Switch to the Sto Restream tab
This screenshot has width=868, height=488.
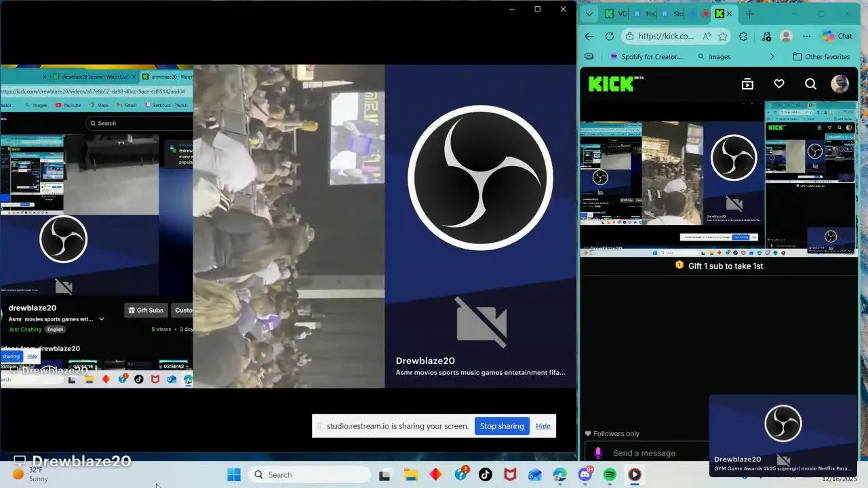click(x=672, y=14)
